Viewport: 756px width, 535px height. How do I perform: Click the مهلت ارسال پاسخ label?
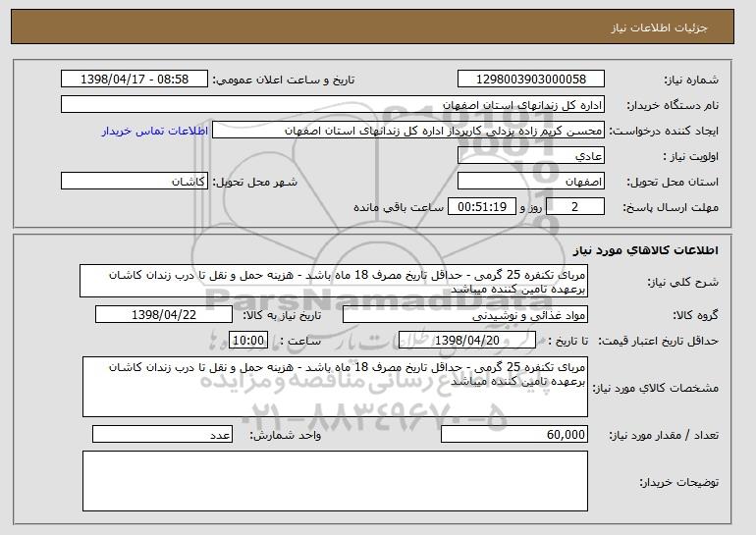[x=671, y=207]
